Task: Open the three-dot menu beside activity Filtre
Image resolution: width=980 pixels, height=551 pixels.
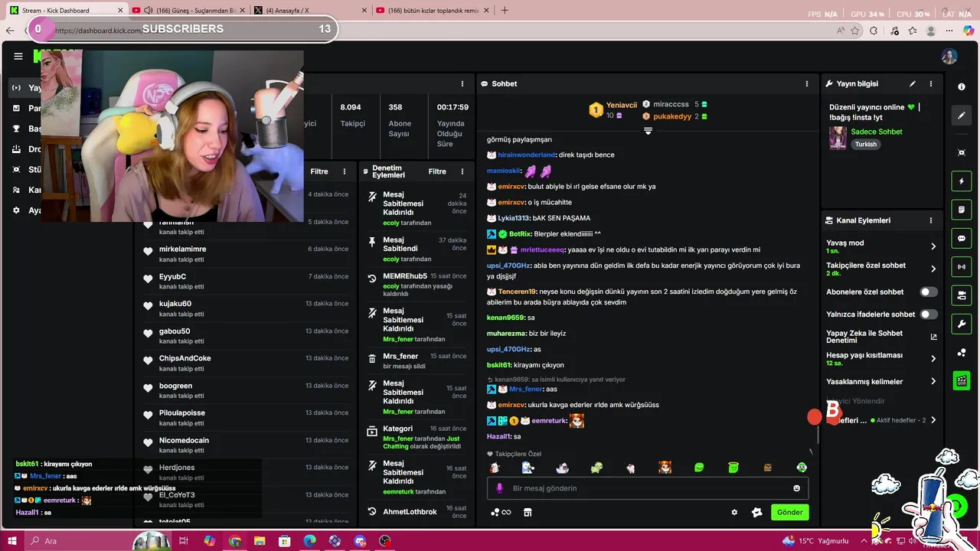Action: click(345, 171)
